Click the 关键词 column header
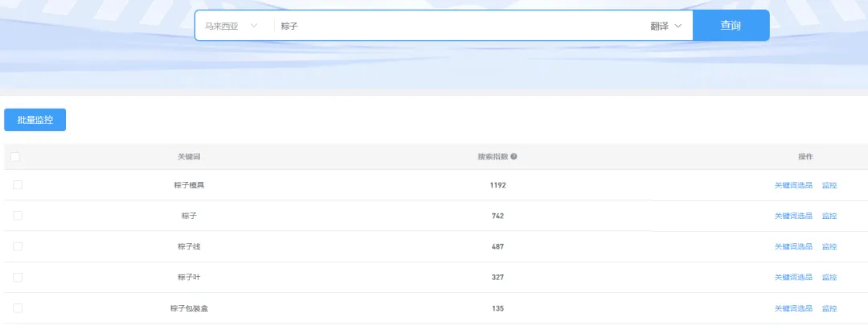The height and width of the screenshot is (330, 868). click(189, 157)
